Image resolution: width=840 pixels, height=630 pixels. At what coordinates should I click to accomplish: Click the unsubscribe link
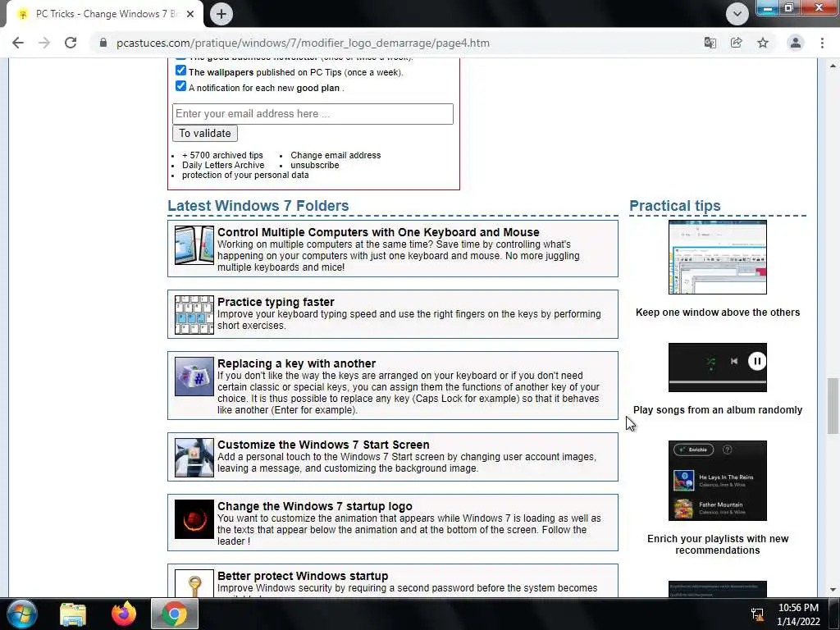pos(314,165)
